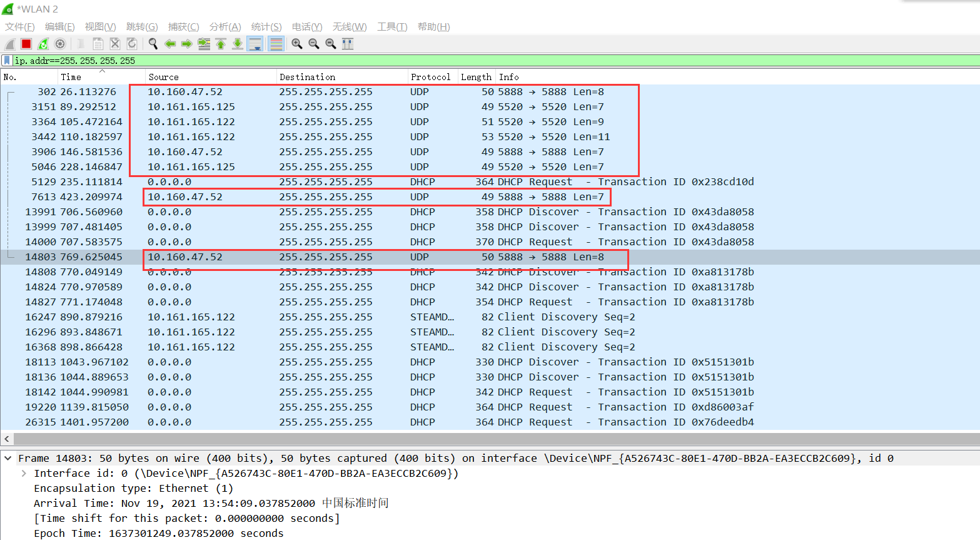Screen dimensions: 980x540
Task: Sort by the Time column header
Action: click(102, 77)
